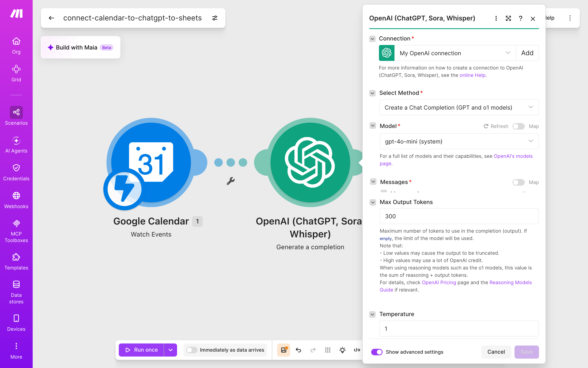Toggle Map switch for Messages

click(518, 182)
